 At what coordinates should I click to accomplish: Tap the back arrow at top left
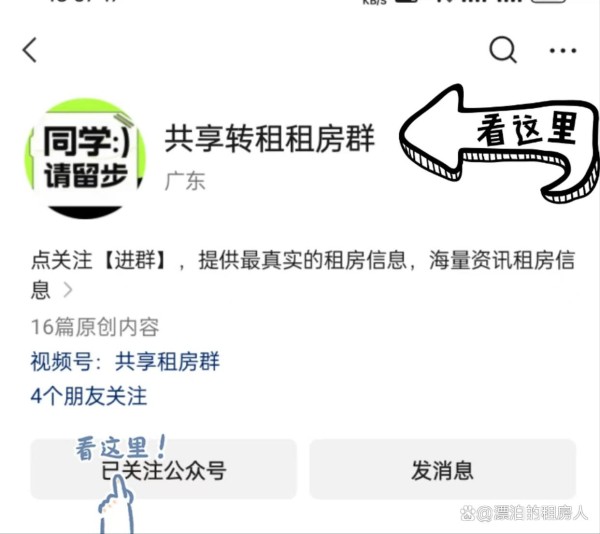29,50
